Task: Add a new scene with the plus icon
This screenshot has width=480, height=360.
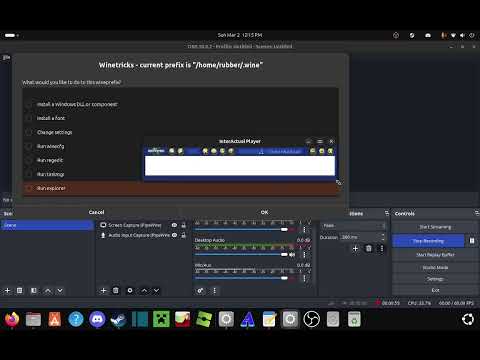Action: tap(7, 291)
